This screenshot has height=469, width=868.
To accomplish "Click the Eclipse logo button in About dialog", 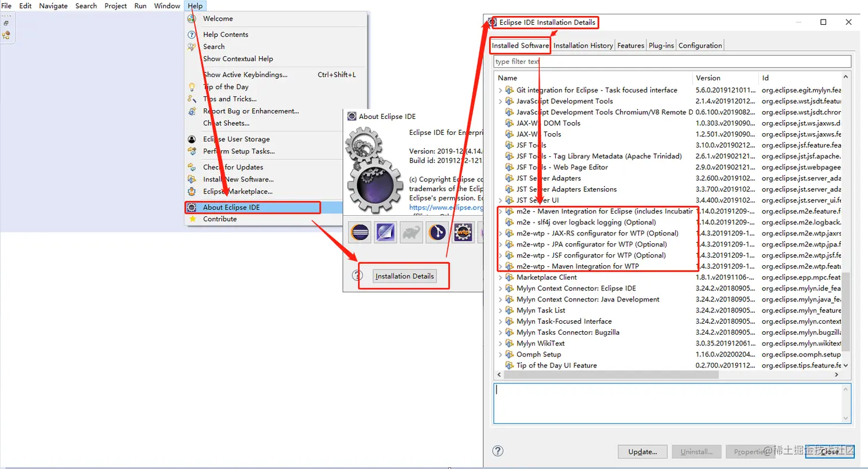I will [x=360, y=232].
